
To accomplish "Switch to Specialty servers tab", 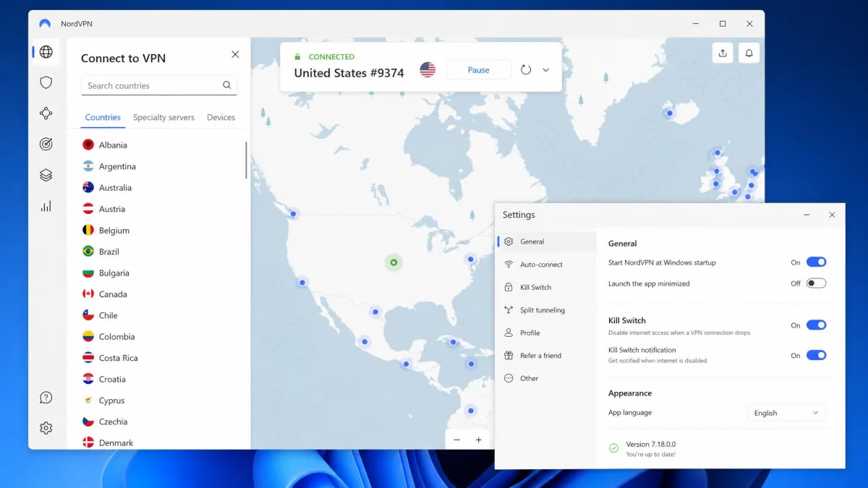I will pyautogui.click(x=163, y=117).
